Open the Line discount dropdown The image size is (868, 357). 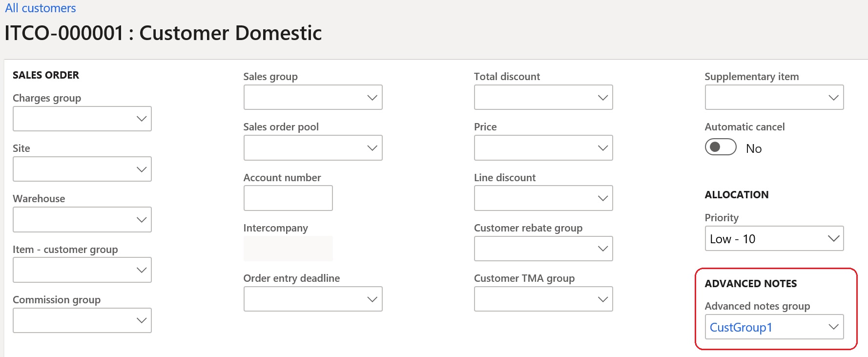pos(602,198)
